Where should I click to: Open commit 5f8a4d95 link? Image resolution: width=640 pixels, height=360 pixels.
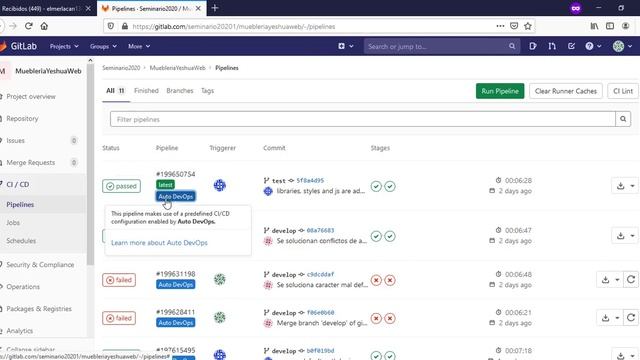point(310,180)
